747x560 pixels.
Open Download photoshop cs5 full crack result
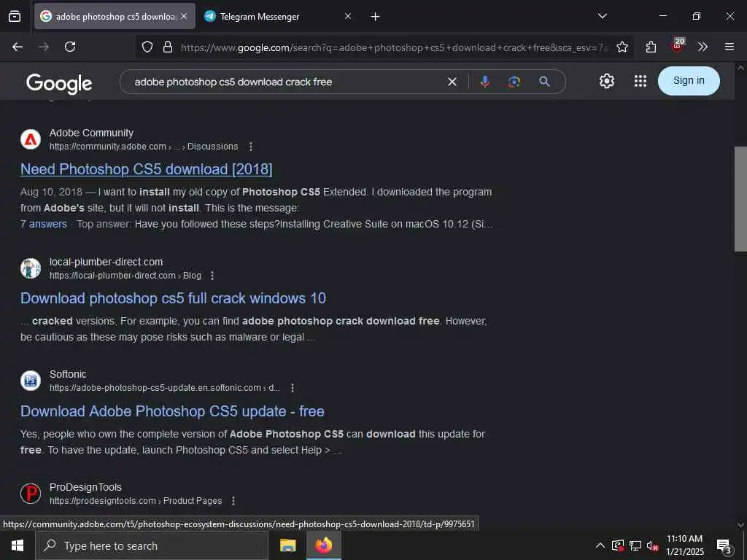click(173, 298)
